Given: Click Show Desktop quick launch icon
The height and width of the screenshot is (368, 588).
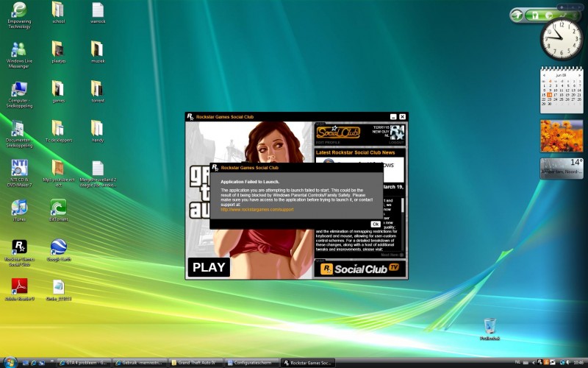Looking at the screenshot, I should tap(26, 363).
